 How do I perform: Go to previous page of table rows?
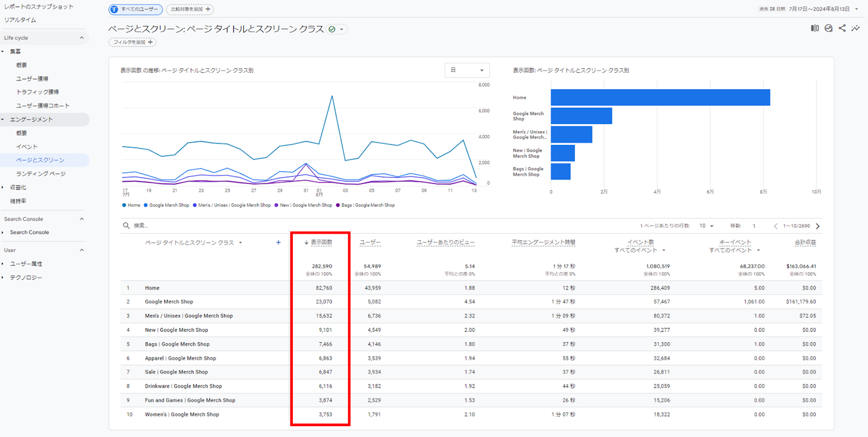tap(776, 226)
